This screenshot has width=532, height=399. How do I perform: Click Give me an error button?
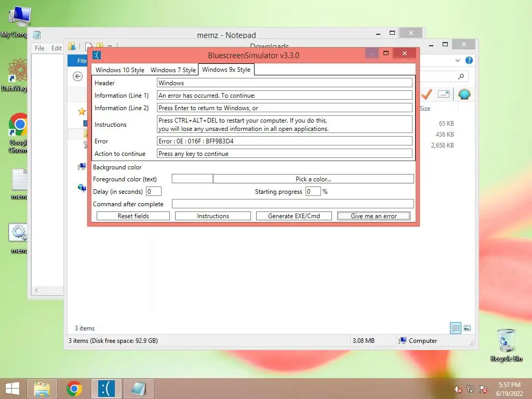[374, 216]
